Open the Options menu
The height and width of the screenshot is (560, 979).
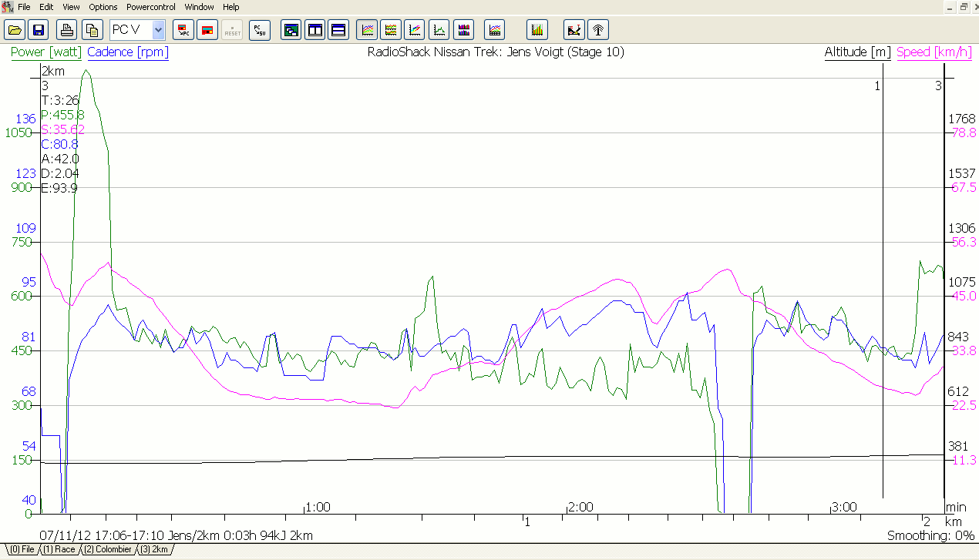pyautogui.click(x=103, y=7)
